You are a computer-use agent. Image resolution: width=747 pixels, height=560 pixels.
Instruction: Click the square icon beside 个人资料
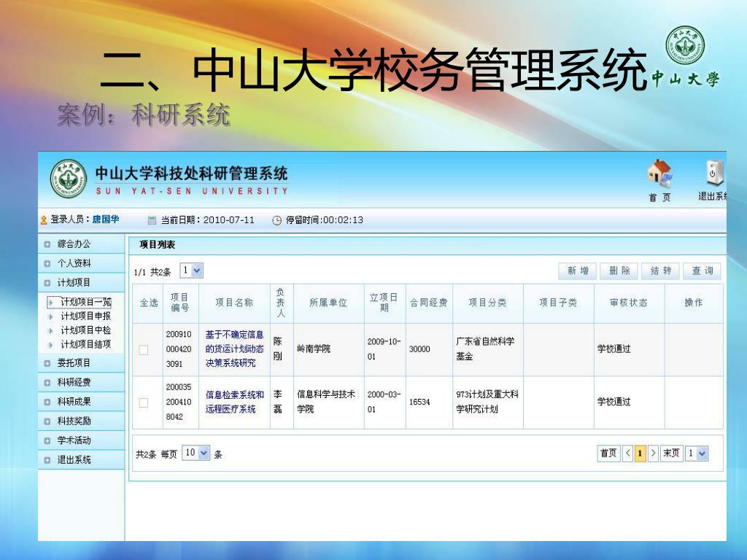click(x=47, y=263)
